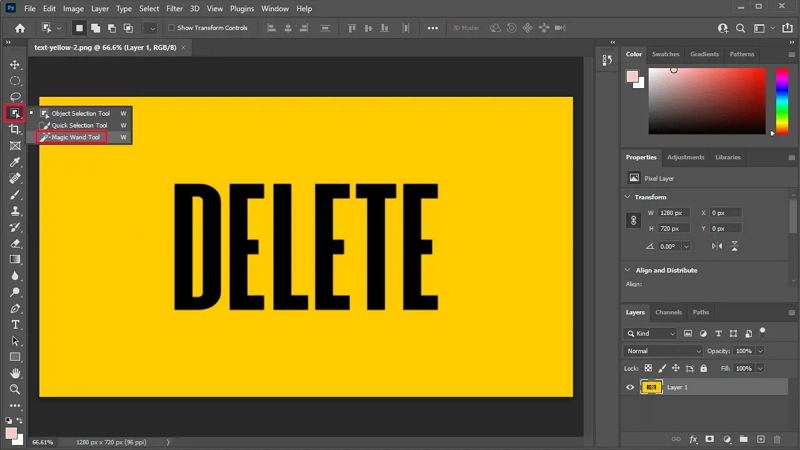Screen dimensions: 800x450
Task: Click the Lasso tool icon
Action: (x=15, y=97)
